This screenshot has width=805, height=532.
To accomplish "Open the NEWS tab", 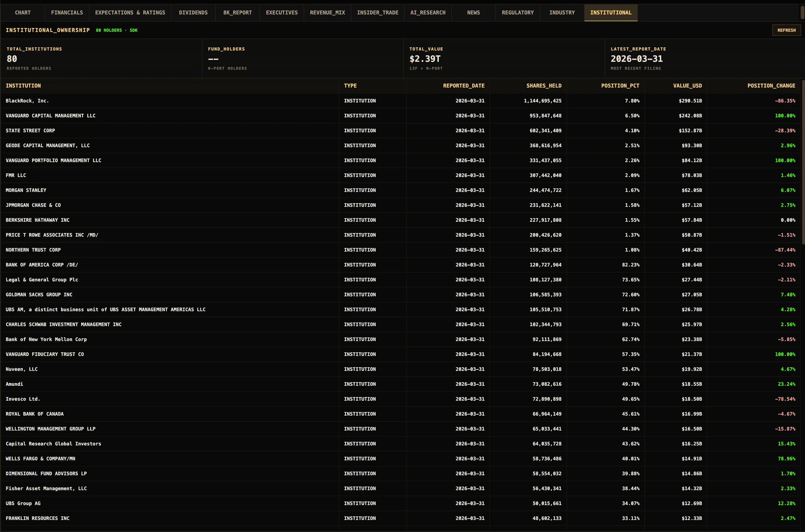I will click(x=473, y=12).
